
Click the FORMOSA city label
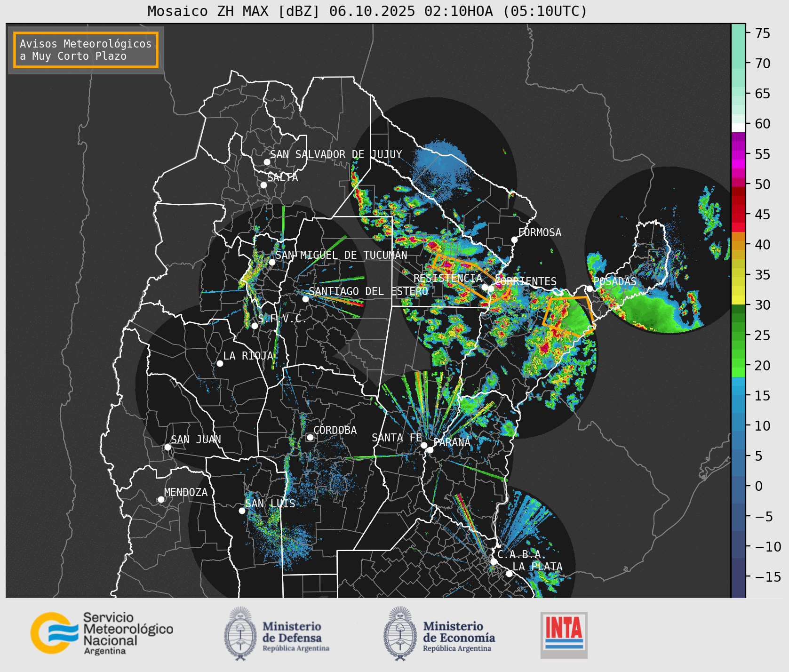540,232
